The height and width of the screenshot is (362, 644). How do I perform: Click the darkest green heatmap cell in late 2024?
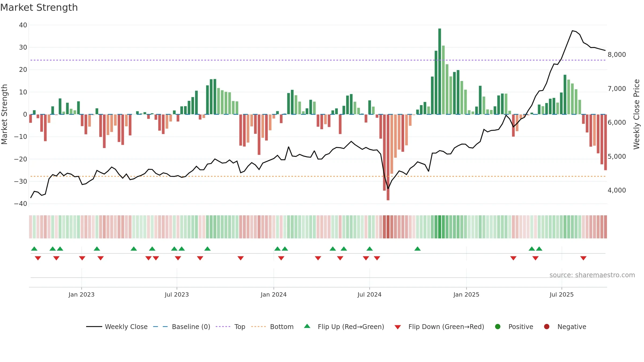point(440,227)
